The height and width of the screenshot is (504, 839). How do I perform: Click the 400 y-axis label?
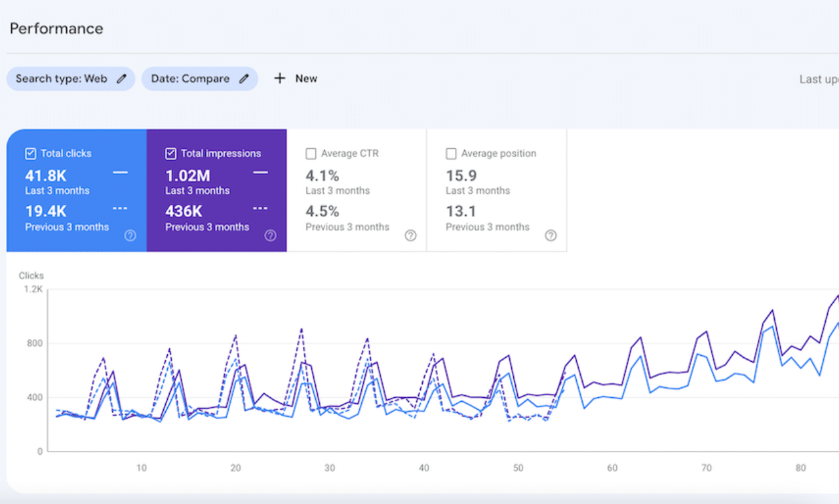[x=35, y=397]
